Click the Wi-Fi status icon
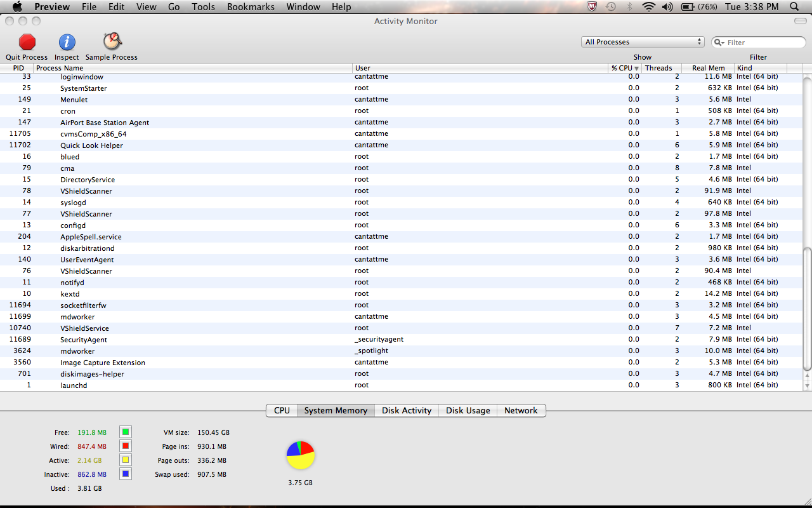This screenshot has height=508, width=812. pyautogui.click(x=648, y=7)
